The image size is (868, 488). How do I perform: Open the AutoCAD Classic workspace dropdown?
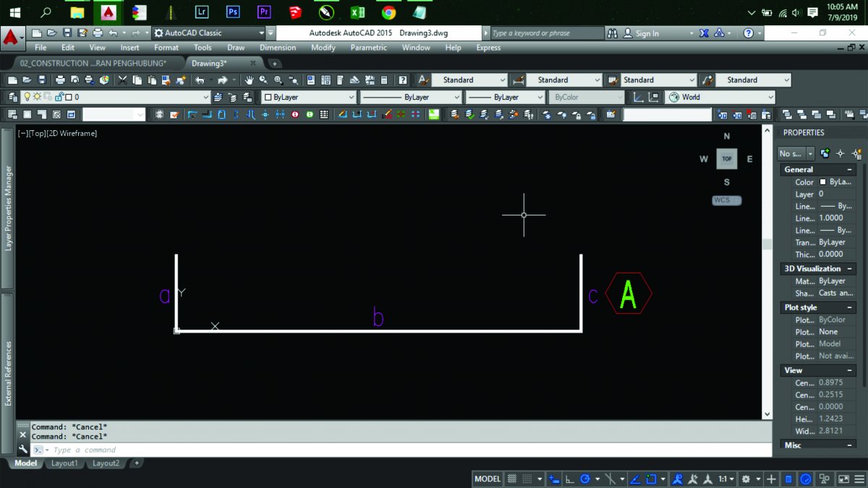(x=209, y=33)
